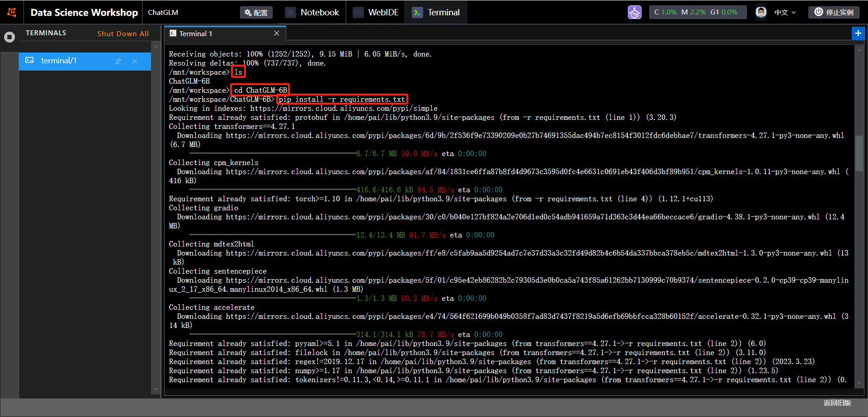Click Shut Down All terminals
This screenshot has width=868, height=417.
click(x=123, y=33)
